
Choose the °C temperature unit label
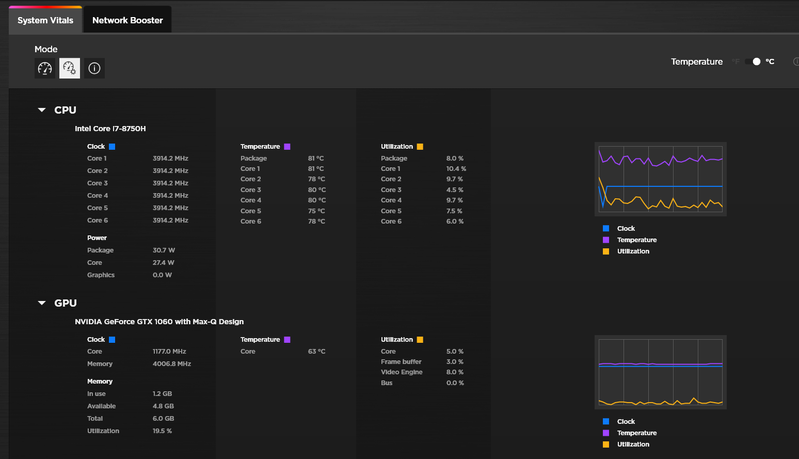pyautogui.click(x=770, y=62)
